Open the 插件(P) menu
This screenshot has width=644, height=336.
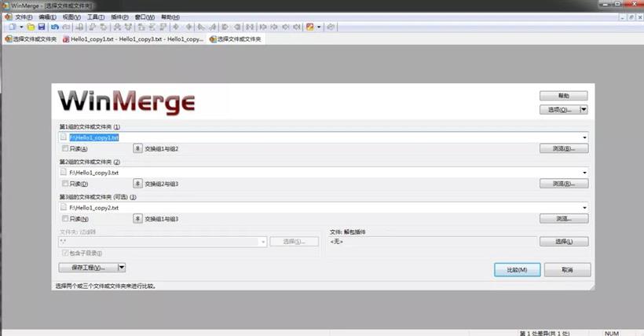(119, 16)
